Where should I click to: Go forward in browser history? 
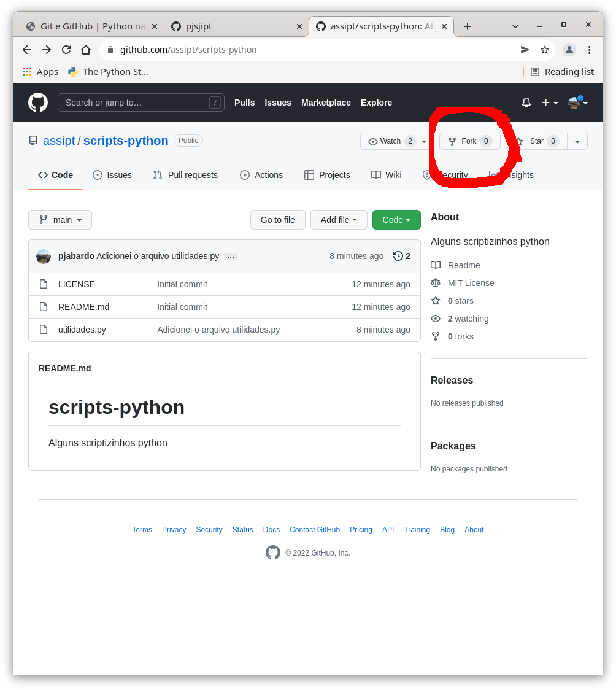47,50
